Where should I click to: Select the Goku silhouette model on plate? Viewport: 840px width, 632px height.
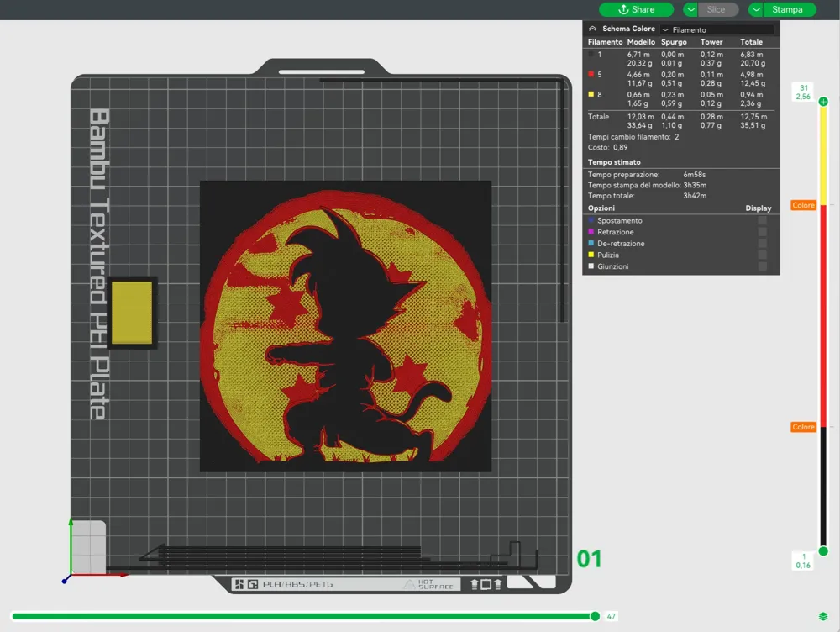(x=345, y=326)
